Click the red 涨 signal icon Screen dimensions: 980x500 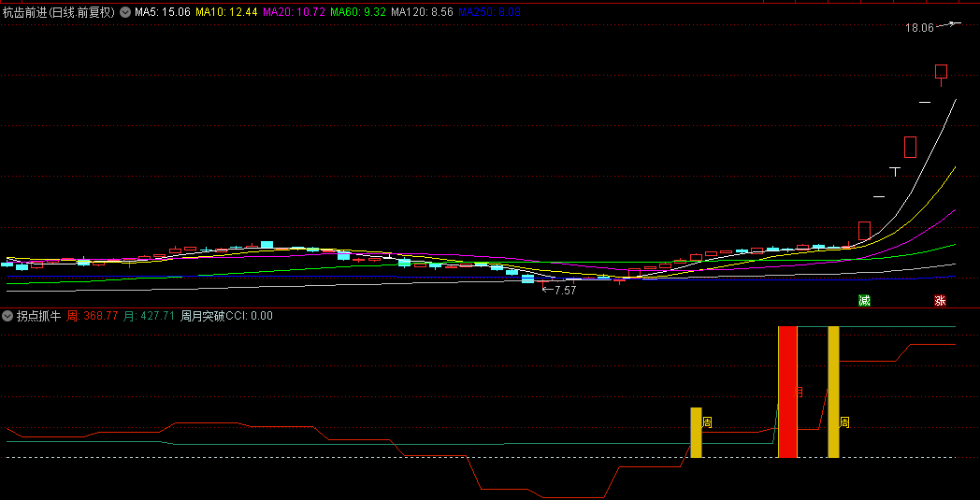point(940,301)
